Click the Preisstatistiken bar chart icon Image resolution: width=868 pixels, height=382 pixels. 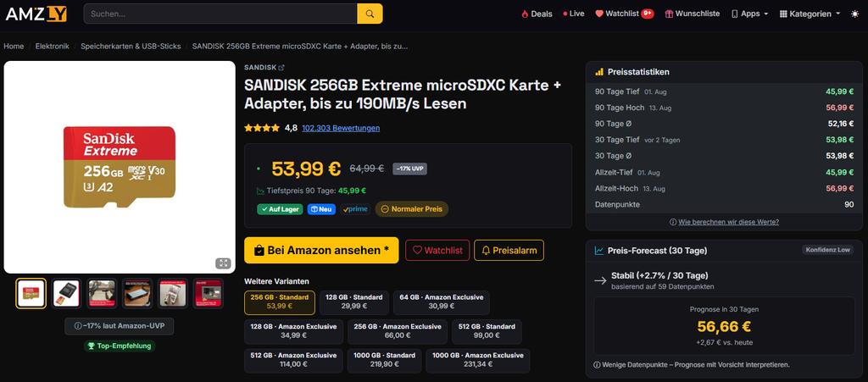coord(599,72)
